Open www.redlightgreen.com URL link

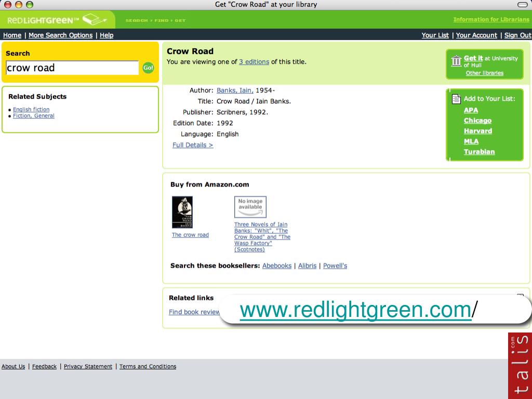pyautogui.click(x=355, y=310)
